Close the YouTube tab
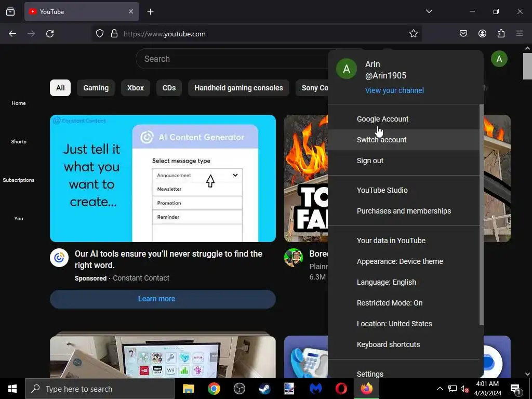Viewport: 532px width, 399px height. click(131, 11)
